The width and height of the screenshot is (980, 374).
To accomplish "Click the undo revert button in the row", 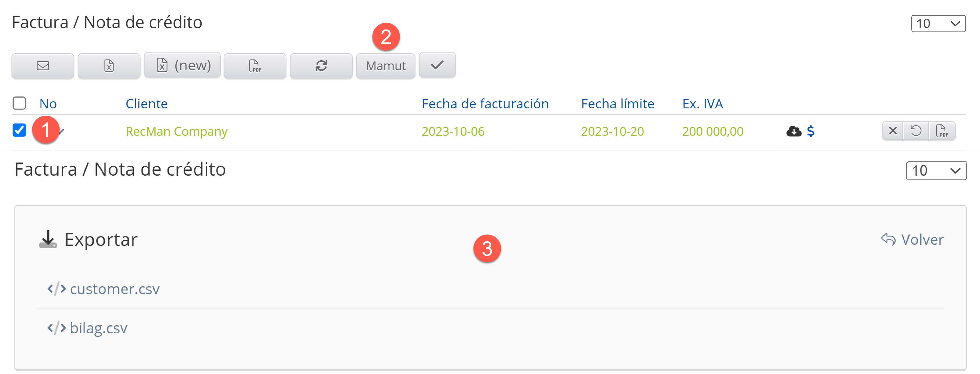I will (x=916, y=131).
